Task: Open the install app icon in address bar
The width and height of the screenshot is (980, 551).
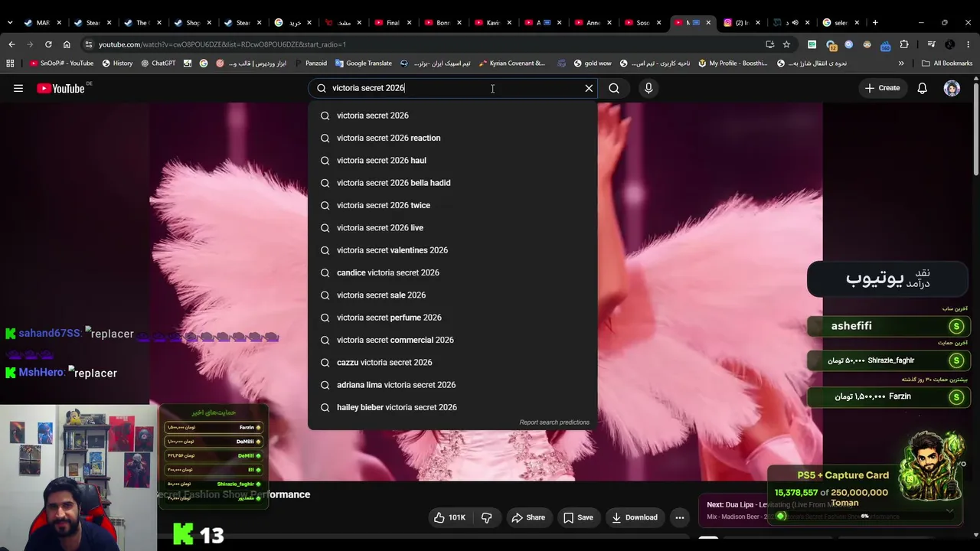Action: click(x=769, y=44)
